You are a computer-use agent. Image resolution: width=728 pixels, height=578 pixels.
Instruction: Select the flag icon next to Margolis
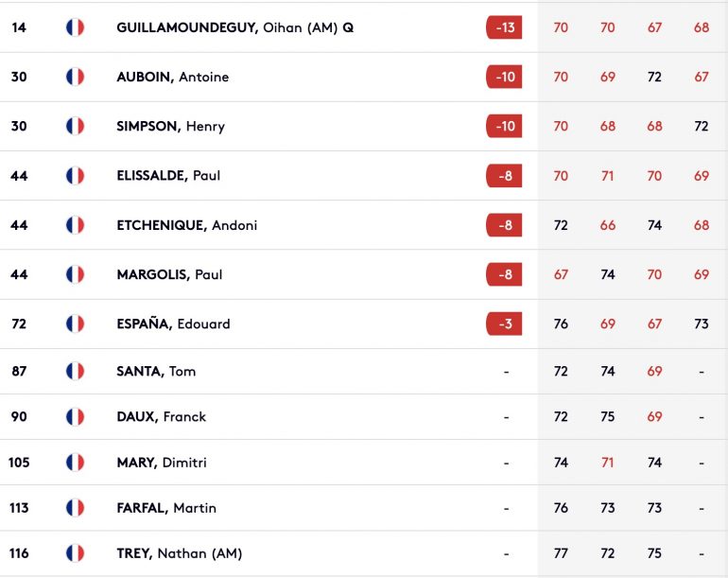(76, 274)
